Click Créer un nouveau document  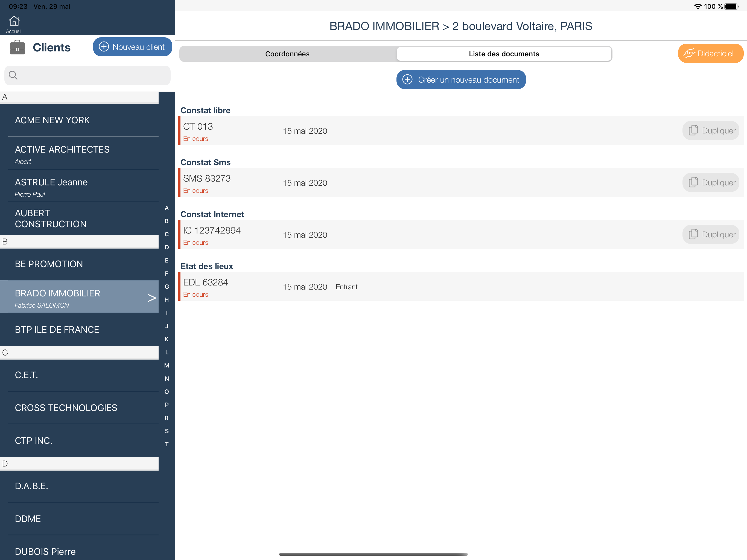coord(461,80)
